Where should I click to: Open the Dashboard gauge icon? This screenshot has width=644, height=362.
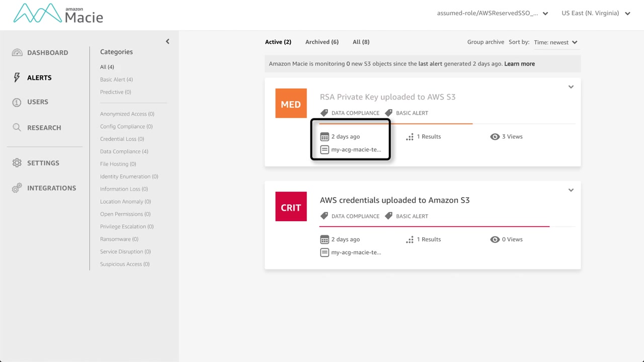coord(17,53)
